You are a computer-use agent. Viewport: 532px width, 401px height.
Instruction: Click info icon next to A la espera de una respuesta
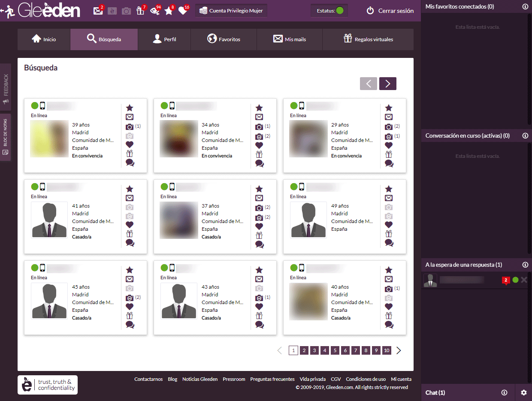pos(525,265)
